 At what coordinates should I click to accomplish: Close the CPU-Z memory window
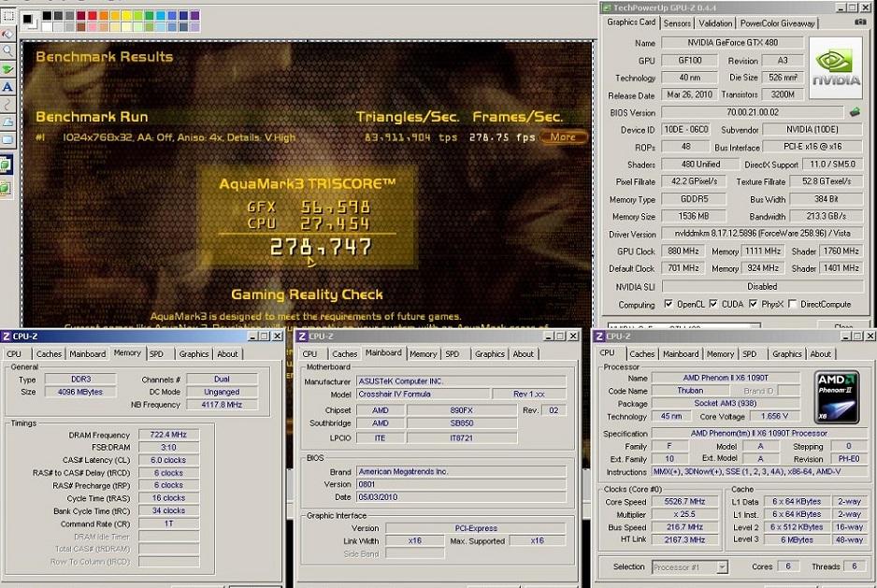click(277, 336)
